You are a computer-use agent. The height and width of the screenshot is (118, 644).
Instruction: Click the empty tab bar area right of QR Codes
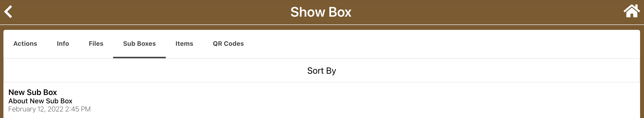tap(425, 44)
